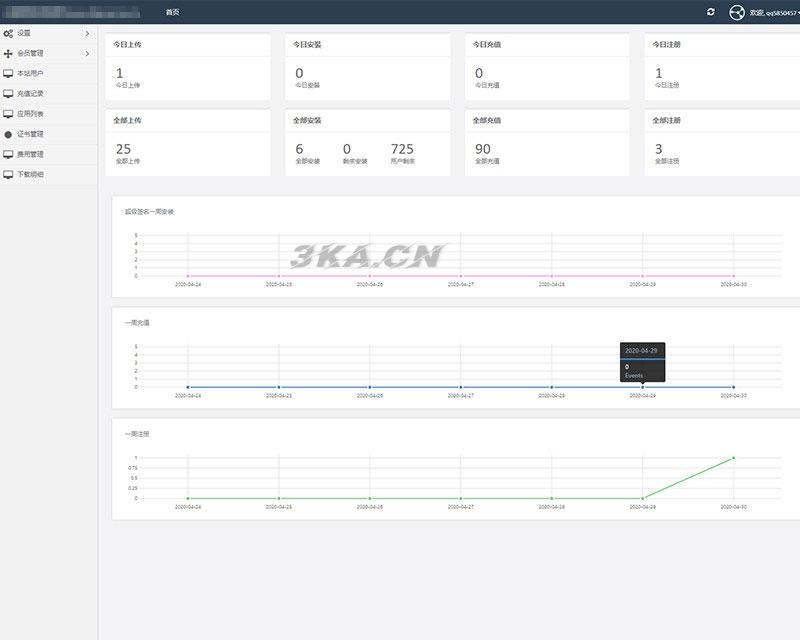The image size is (800, 640).
Task: Click the 2020-04-24 point on 超级签名一周安装 chart
Action: point(188,276)
